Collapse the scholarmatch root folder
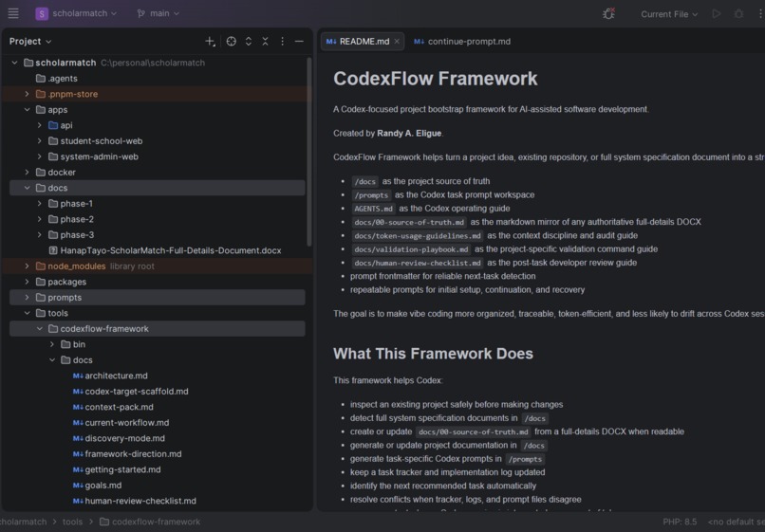This screenshot has width=765, height=532. tap(14, 63)
